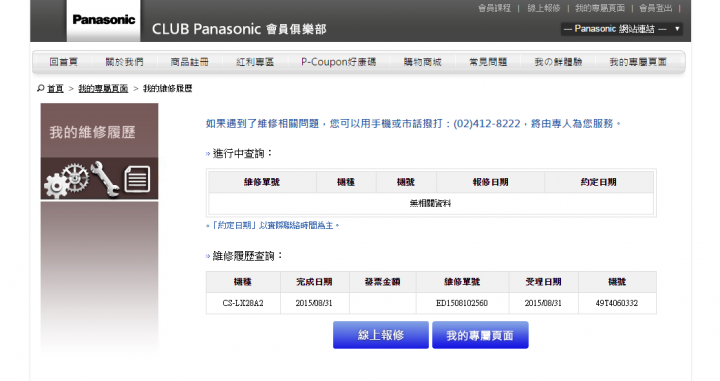Go to 回首頁 in navigation bar
This screenshot has height=381, width=720.
click(x=63, y=62)
